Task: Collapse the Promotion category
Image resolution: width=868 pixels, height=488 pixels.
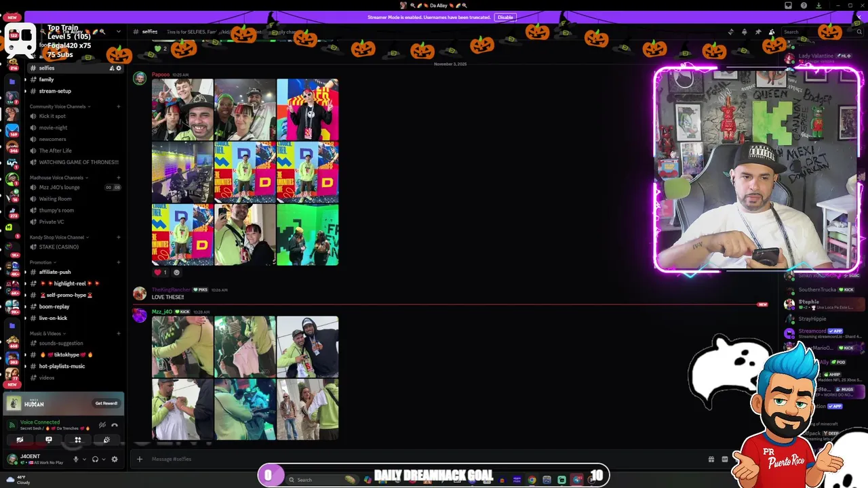Action: (43, 262)
